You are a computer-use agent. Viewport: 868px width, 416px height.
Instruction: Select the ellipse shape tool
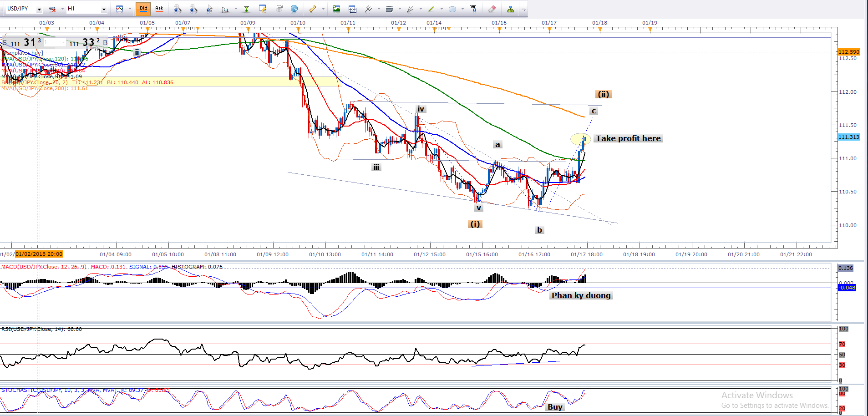click(x=452, y=9)
